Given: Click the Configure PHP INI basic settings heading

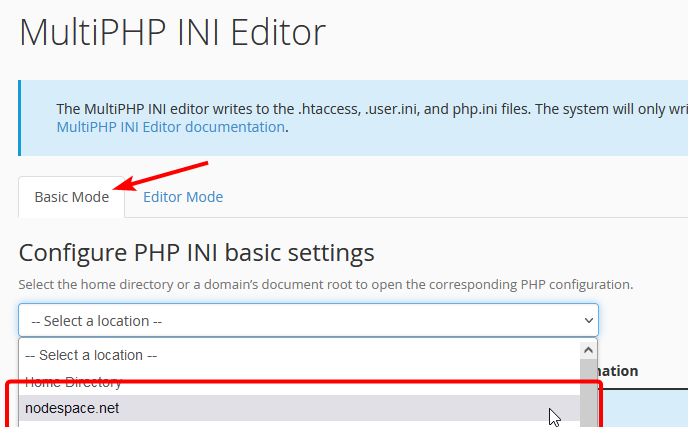Looking at the screenshot, I should point(196,251).
